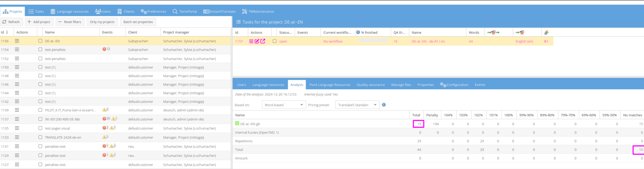Click the warning triangle on PILOT_it-IT_Puma project
The image size is (644, 169).
(x=104, y=110)
